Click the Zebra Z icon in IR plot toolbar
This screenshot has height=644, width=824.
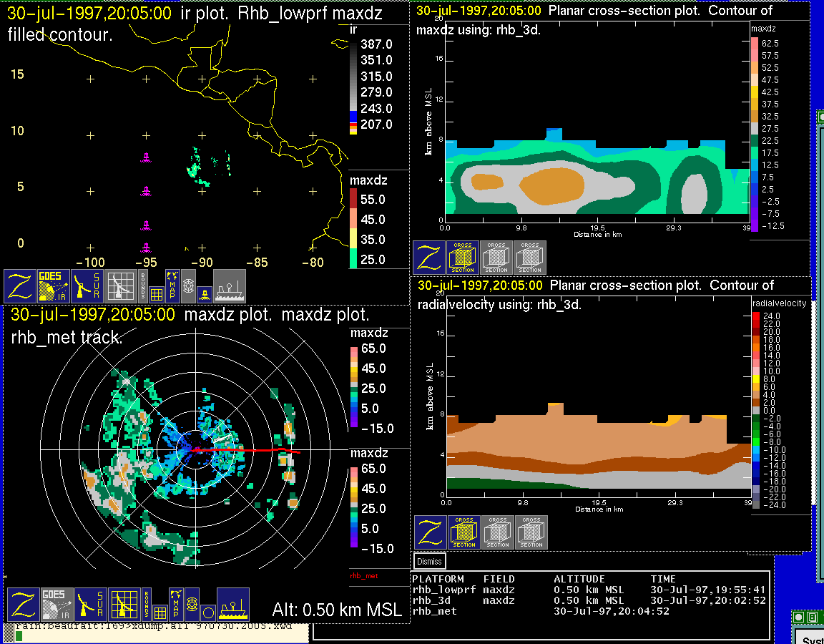coord(19,286)
